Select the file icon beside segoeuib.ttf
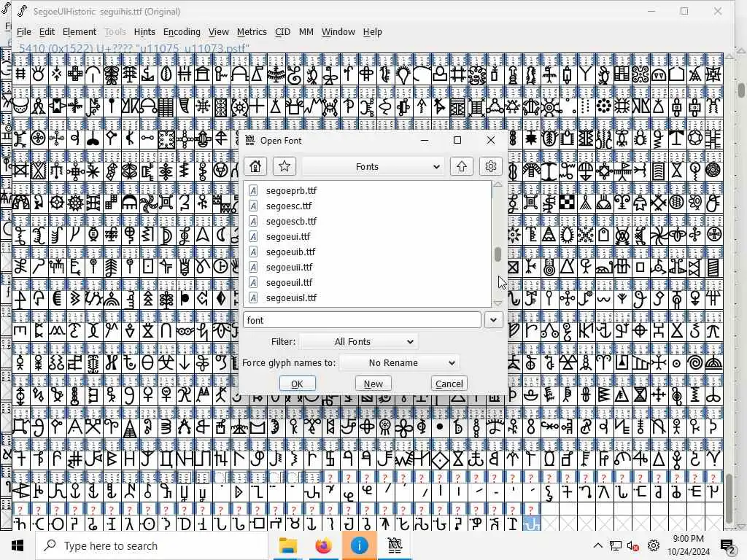747x560 pixels. tap(253, 252)
